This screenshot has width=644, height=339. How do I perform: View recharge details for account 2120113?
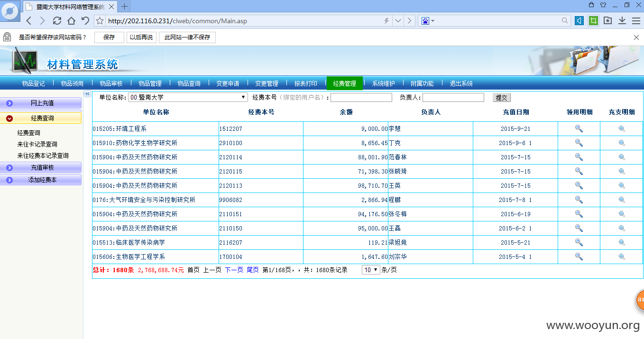pyautogui.click(x=622, y=185)
